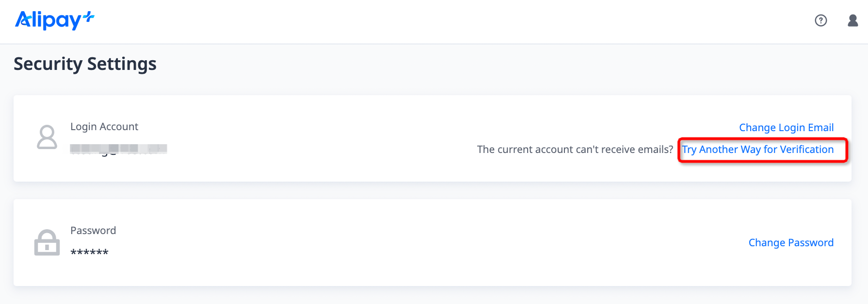Click the Change Login Email link
This screenshot has width=868, height=304.
[x=786, y=128]
